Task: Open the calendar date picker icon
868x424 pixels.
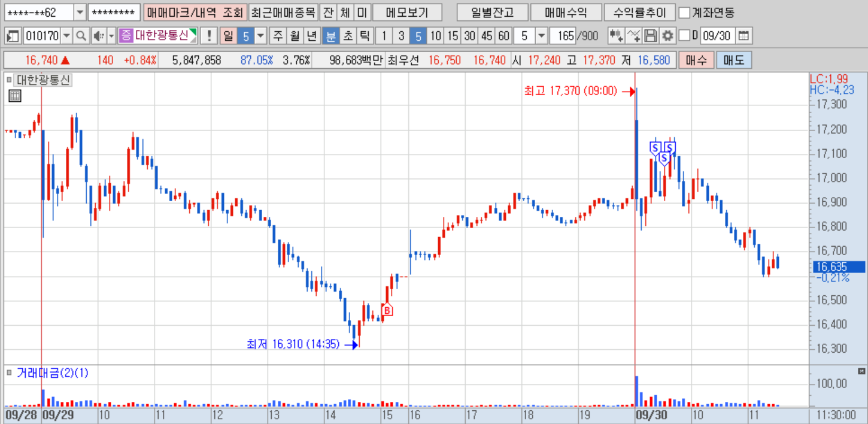Action: point(743,36)
